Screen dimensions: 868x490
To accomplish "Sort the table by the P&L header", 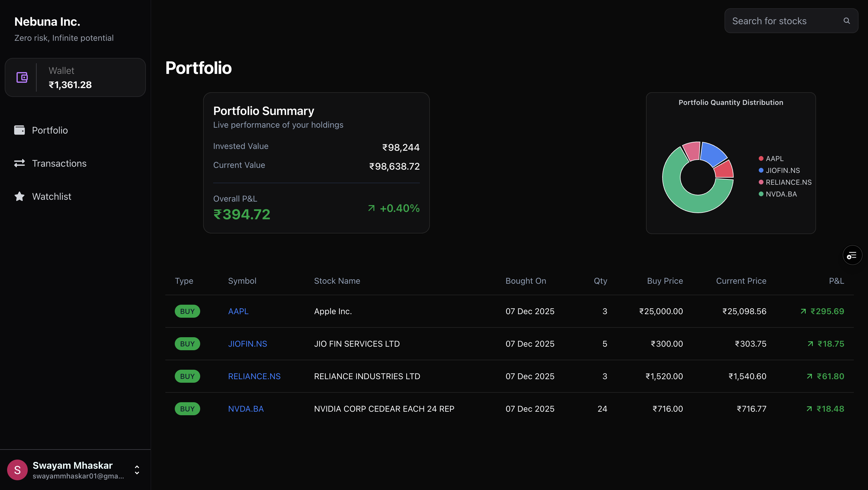I will (x=836, y=281).
